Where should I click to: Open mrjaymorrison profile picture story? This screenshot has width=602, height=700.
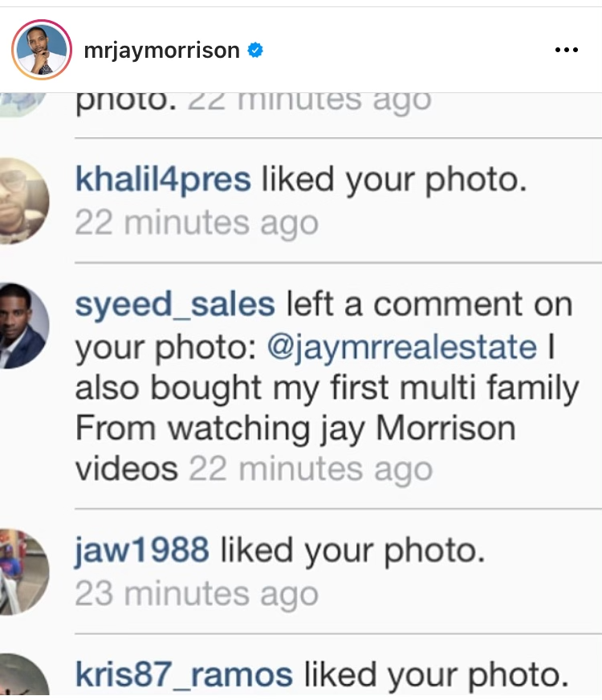click(42, 50)
